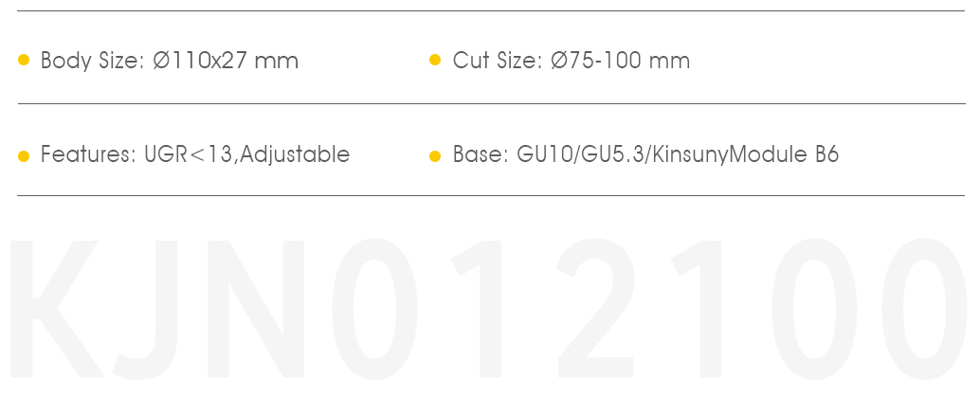Screen dimensions: 980x415
Task: Click the 'Ø110x27 mm' value
Action: pyautogui.click(x=226, y=61)
